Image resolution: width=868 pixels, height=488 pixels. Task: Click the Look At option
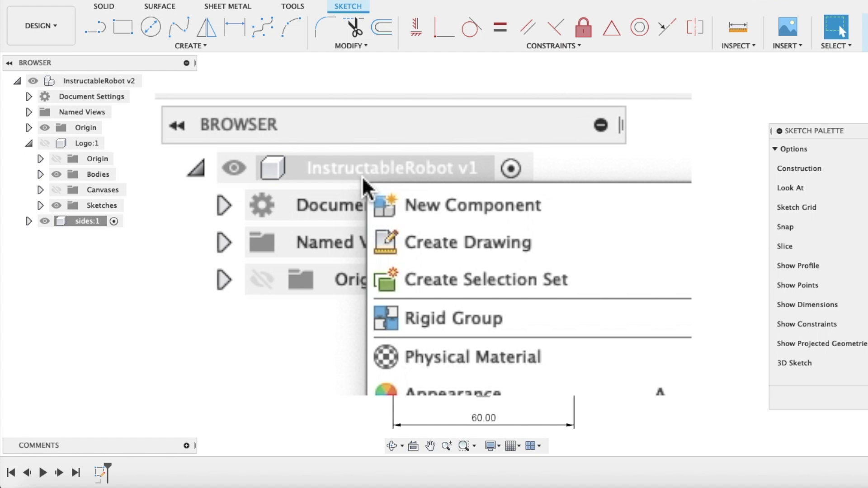point(790,188)
